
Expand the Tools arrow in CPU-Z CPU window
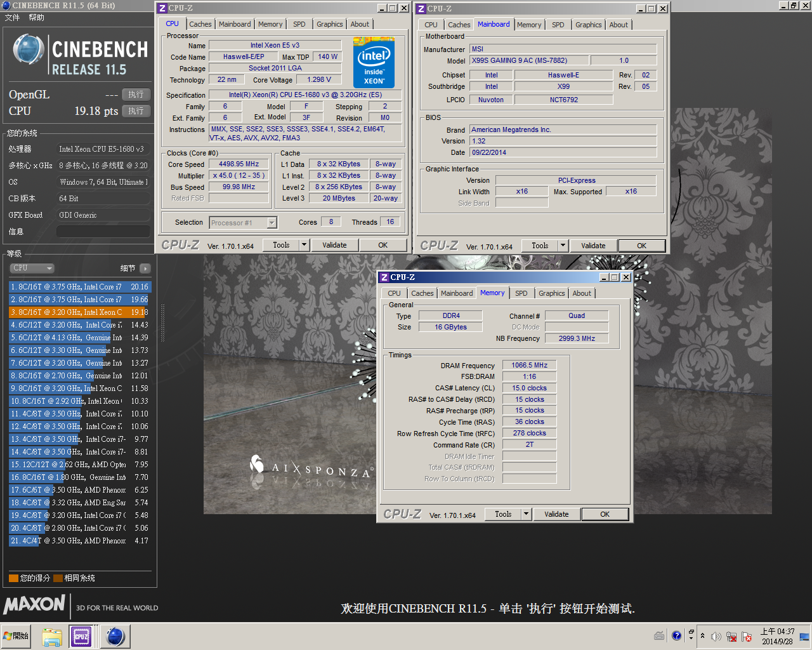pos(304,245)
